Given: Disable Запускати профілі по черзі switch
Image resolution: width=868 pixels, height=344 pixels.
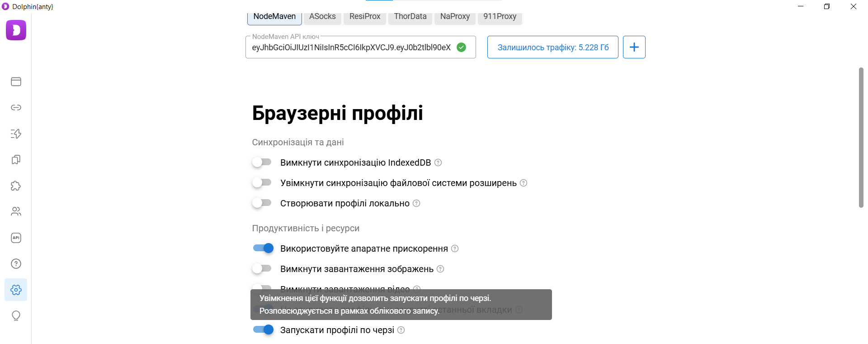Looking at the screenshot, I should 263,330.
